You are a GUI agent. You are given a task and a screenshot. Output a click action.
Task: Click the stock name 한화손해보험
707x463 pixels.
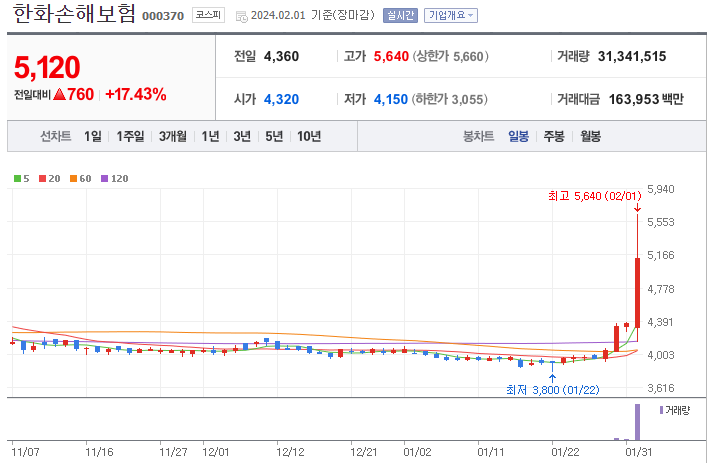[74, 14]
